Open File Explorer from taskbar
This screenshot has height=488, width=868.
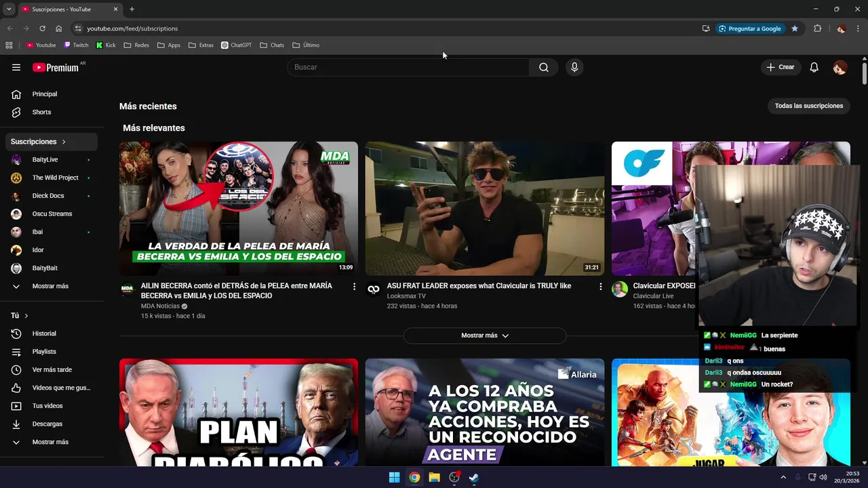coord(434,477)
